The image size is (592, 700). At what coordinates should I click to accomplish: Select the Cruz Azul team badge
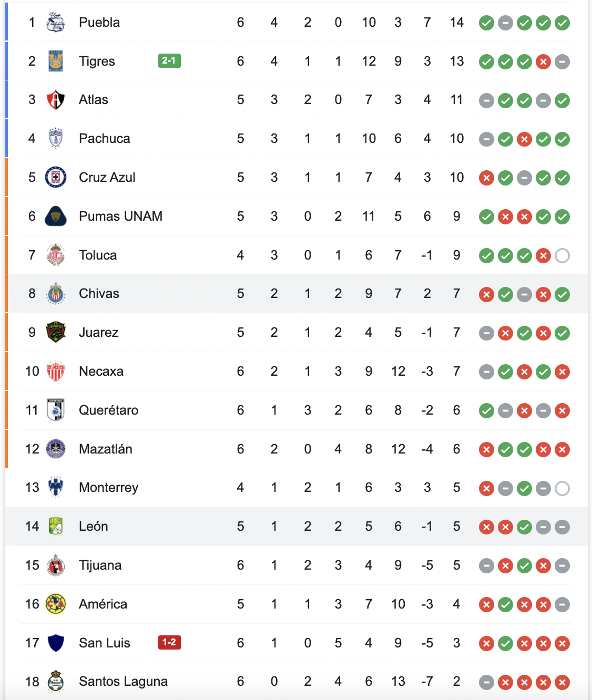point(56,178)
